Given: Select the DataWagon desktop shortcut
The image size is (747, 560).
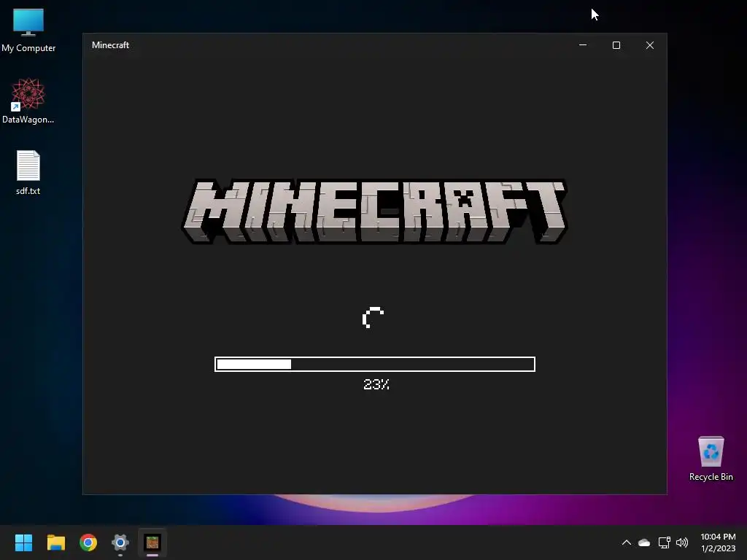Looking at the screenshot, I should pyautogui.click(x=28, y=101).
